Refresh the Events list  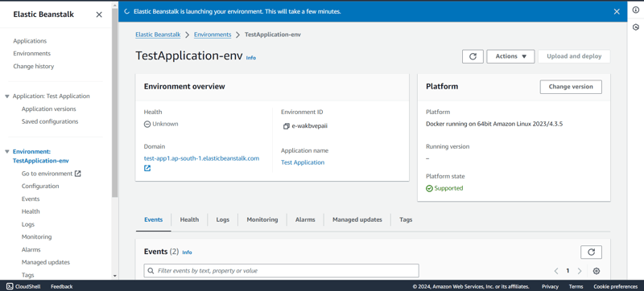(x=591, y=252)
